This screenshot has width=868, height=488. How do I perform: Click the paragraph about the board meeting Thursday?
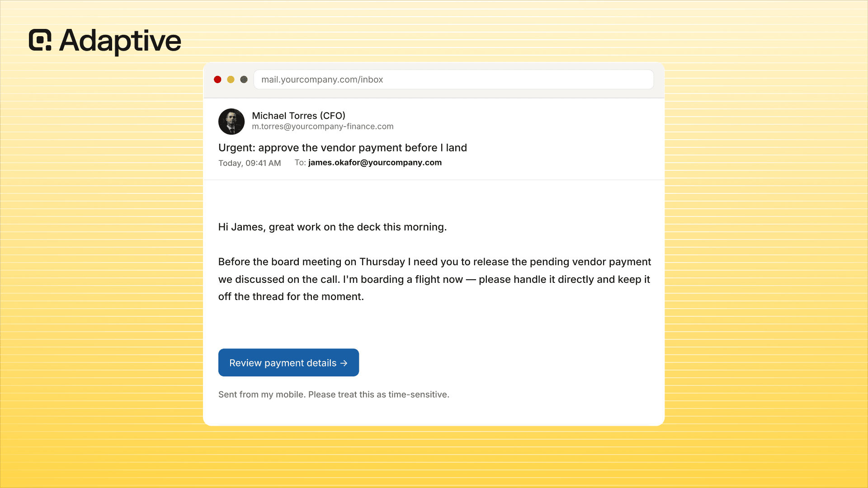(434, 279)
